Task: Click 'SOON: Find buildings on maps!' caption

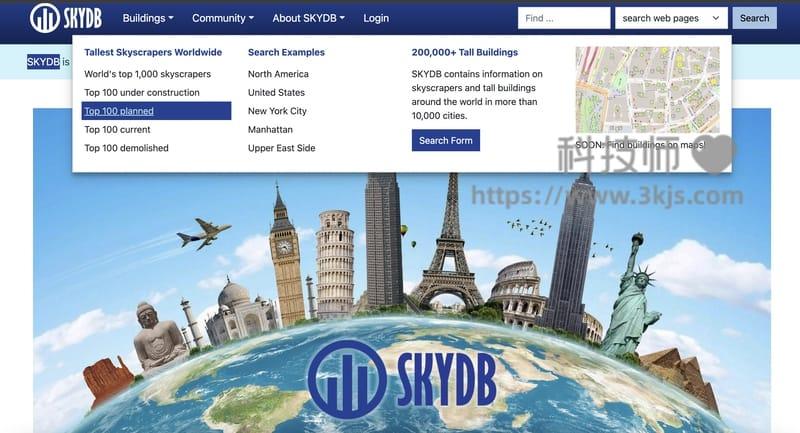Action: (640, 145)
